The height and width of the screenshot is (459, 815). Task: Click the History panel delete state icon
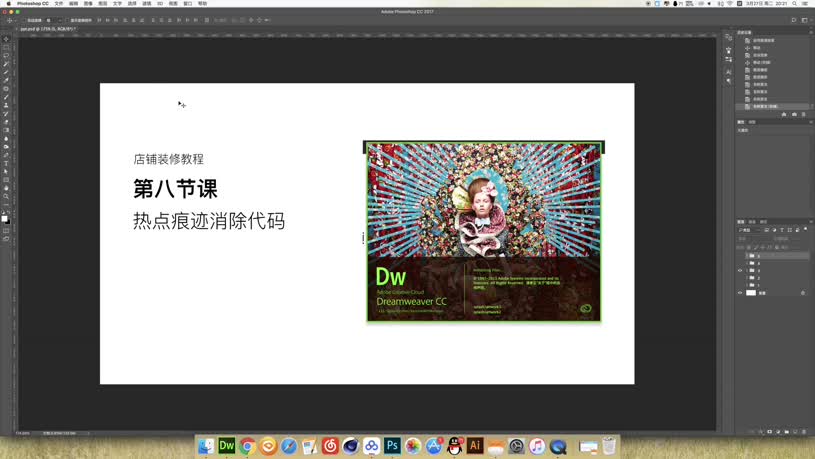point(804,114)
